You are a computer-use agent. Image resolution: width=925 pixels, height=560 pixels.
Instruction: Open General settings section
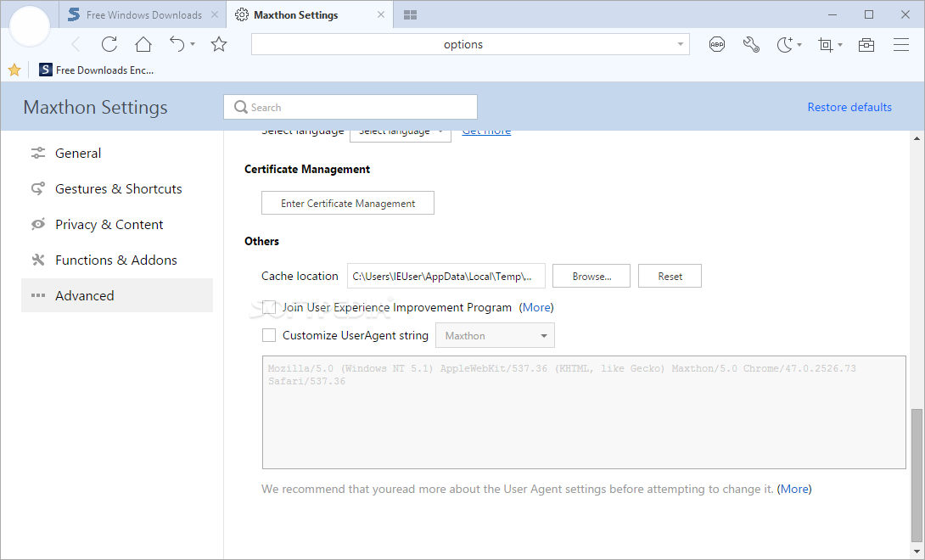pos(117,153)
